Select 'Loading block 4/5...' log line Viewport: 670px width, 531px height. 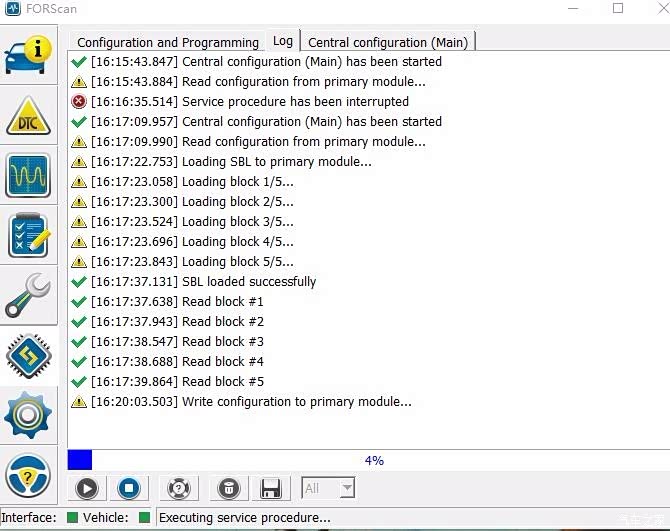[182, 242]
